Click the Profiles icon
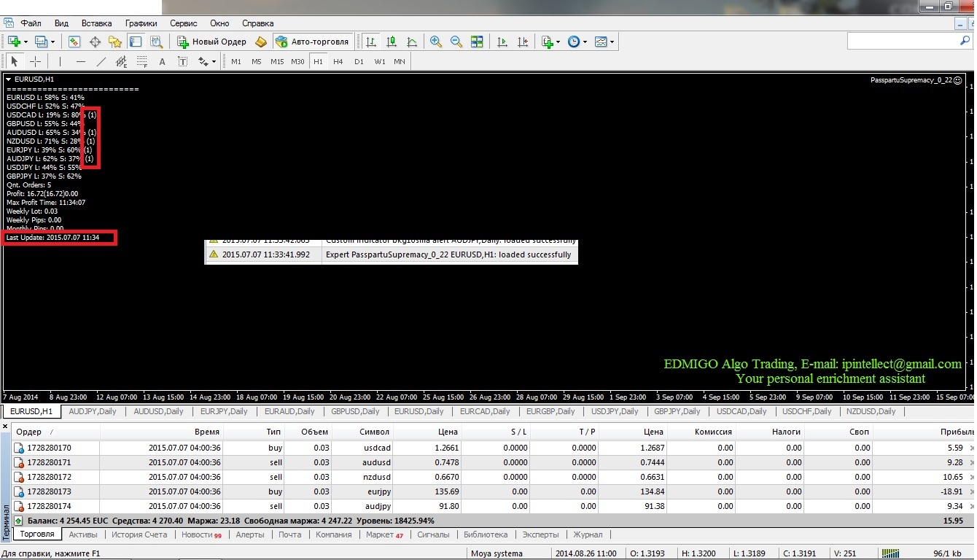Viewport: 977px width, 560px height. click(41, 42)
